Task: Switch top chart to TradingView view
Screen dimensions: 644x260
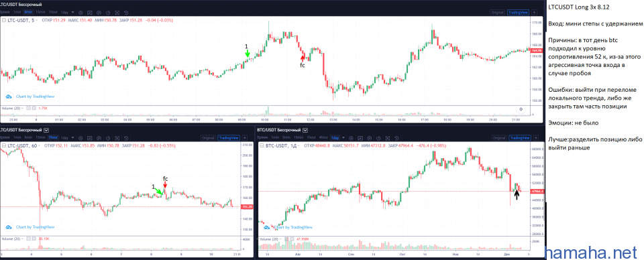Action: pyautogui.click(x=519, y=12)
